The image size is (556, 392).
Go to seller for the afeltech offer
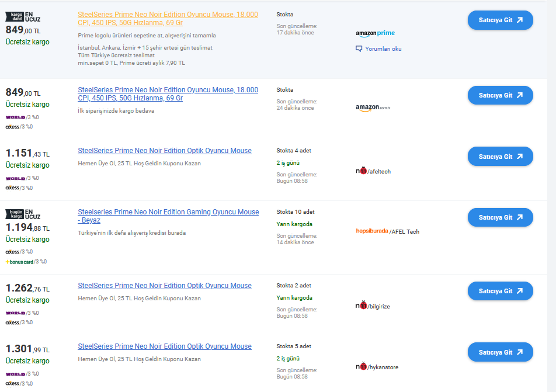(x=500, y=157)
